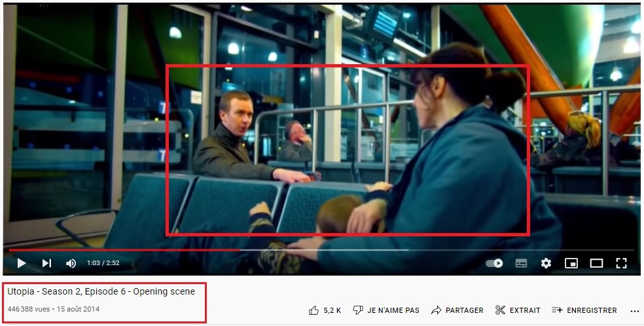Play the Utopia opening scene video

tap(22, 263)
